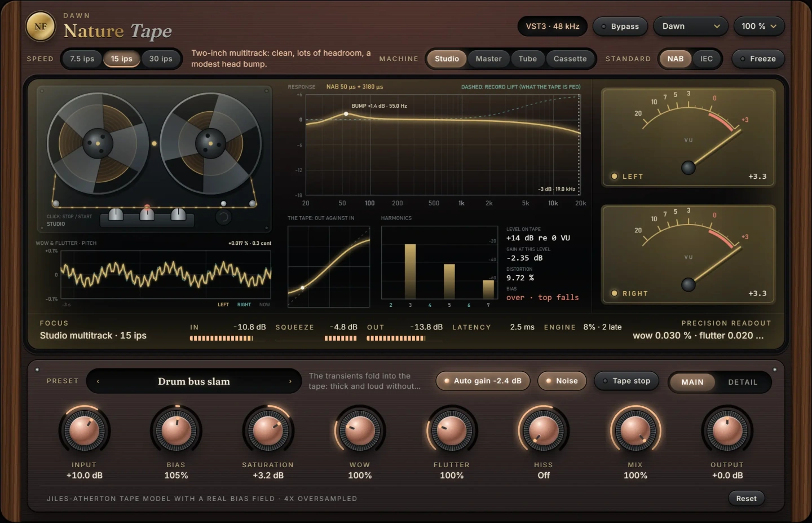Open the Drum bus slam preset list
Image resolution: width=812 pixels, height=523 pixels.
[x=194, y=381]
